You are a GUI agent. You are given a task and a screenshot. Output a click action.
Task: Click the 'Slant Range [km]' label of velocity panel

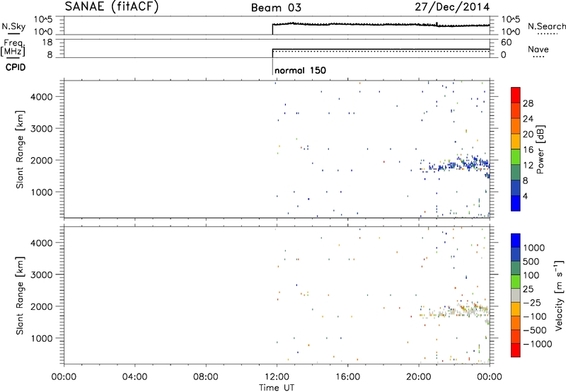(x=20, y=296)
